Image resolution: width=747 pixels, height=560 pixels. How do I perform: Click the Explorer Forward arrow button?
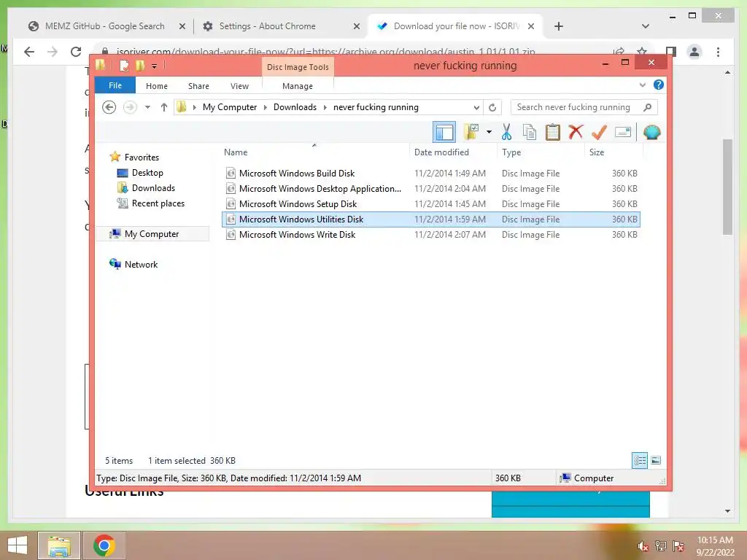click(x=130, y=107)
